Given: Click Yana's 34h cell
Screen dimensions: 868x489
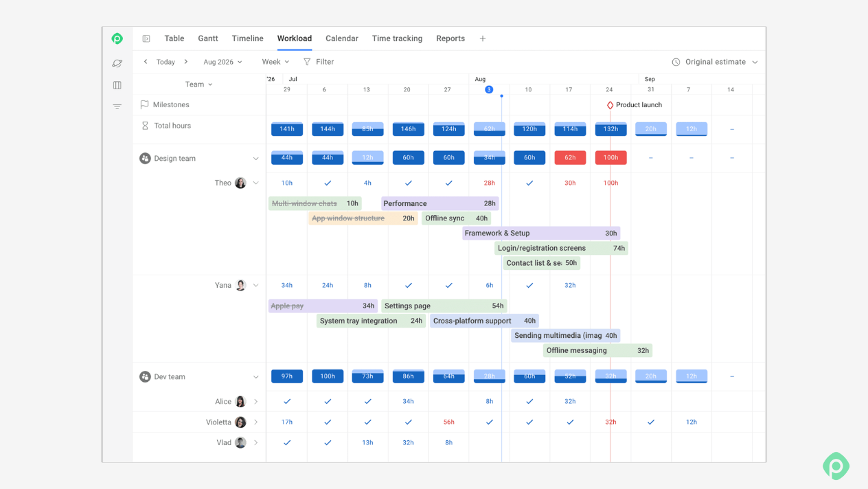Looking at the screenshot, I should pyautogui.click(x=287, y=285).
